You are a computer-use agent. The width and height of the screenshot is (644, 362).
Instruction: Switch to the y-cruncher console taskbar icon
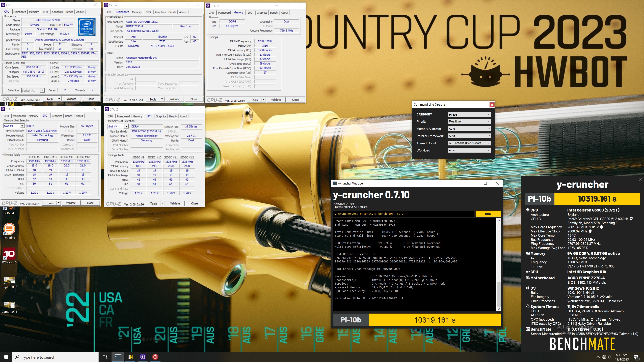[x=118, y=357]
